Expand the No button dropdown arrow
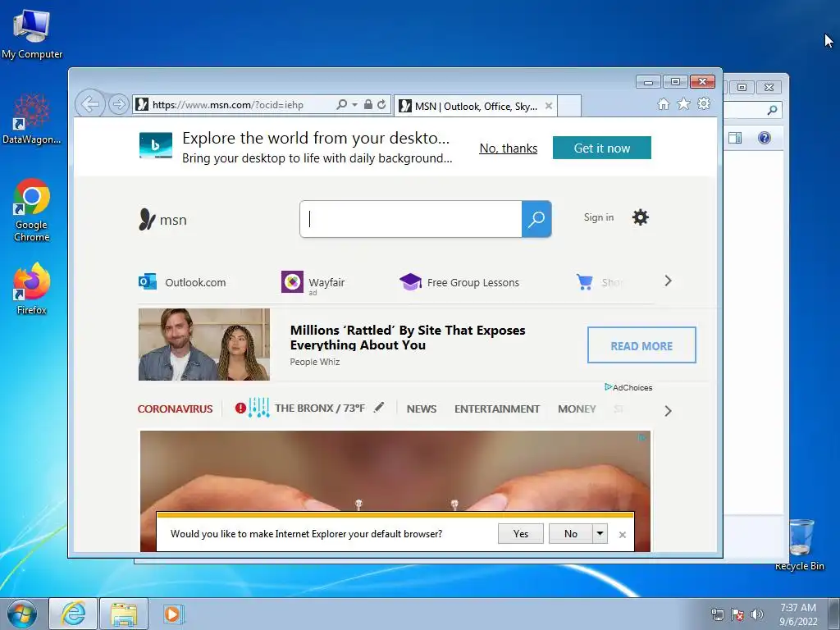840x630 pixels. pos(600,533)
